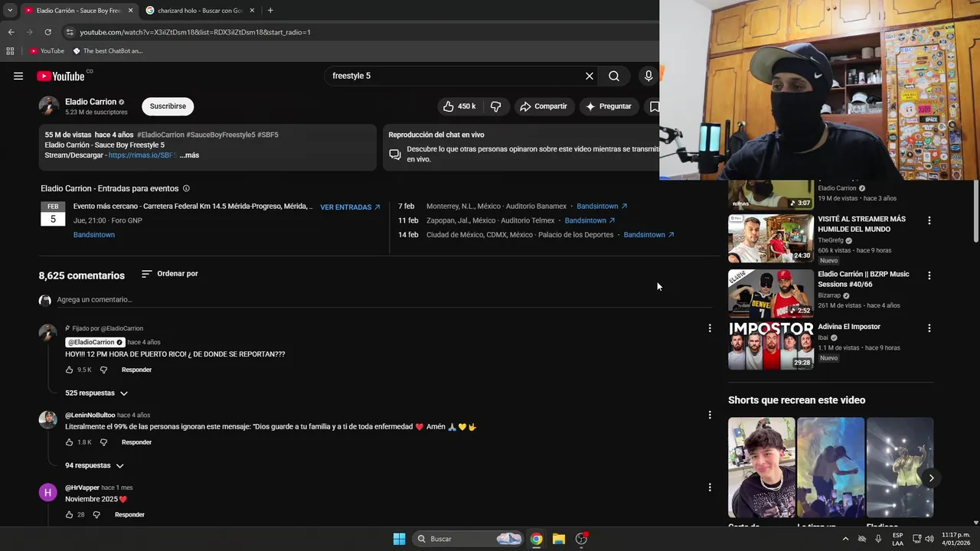Open BZRP Music Sessions #40/66 thumbnail

coord(770,293)
